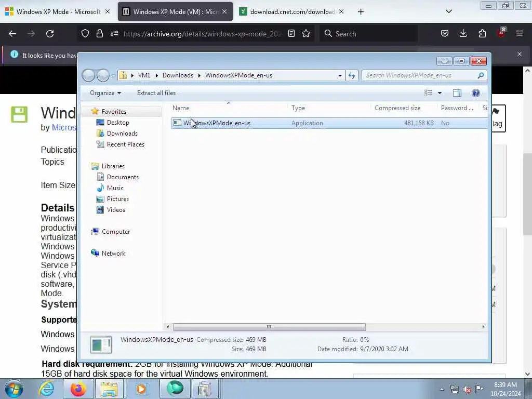Expand the arrow after VM1 breadcrumb
The image size is (532, 399).
point(157,75)
